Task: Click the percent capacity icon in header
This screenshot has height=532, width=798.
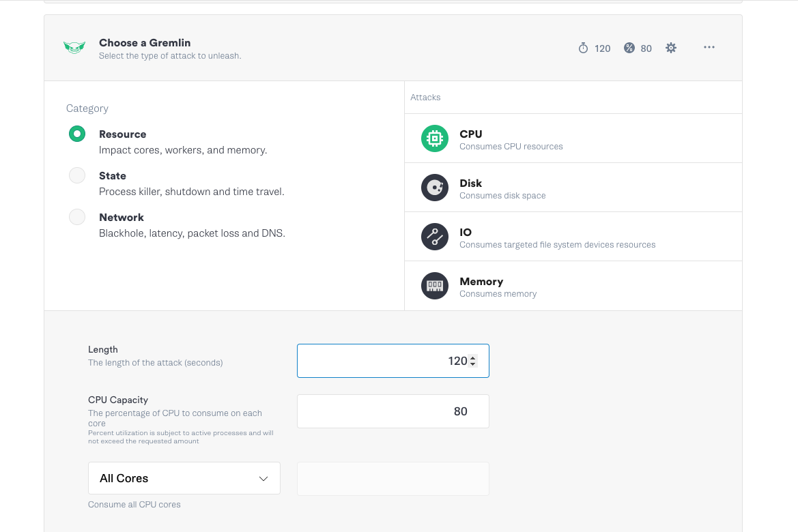Action: pos(629,48)
